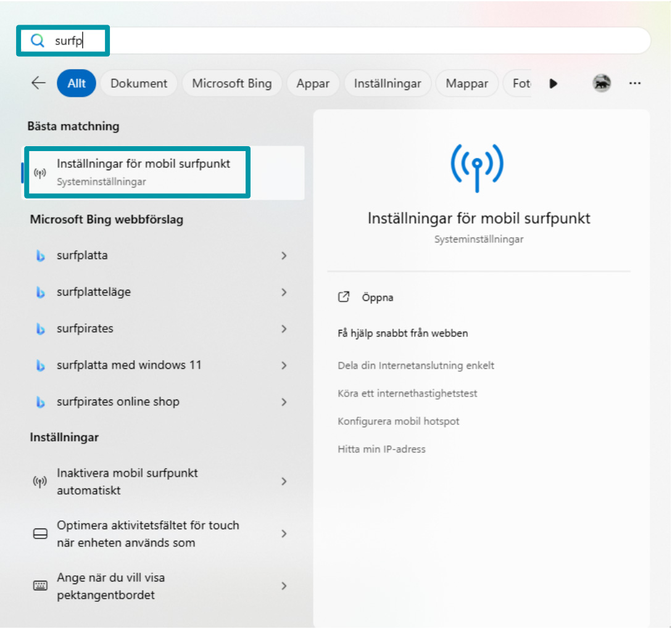672x629 pixels.
Task: Click device icon beside Optimera aktivitetsfältet
Action: click(40, 533)
